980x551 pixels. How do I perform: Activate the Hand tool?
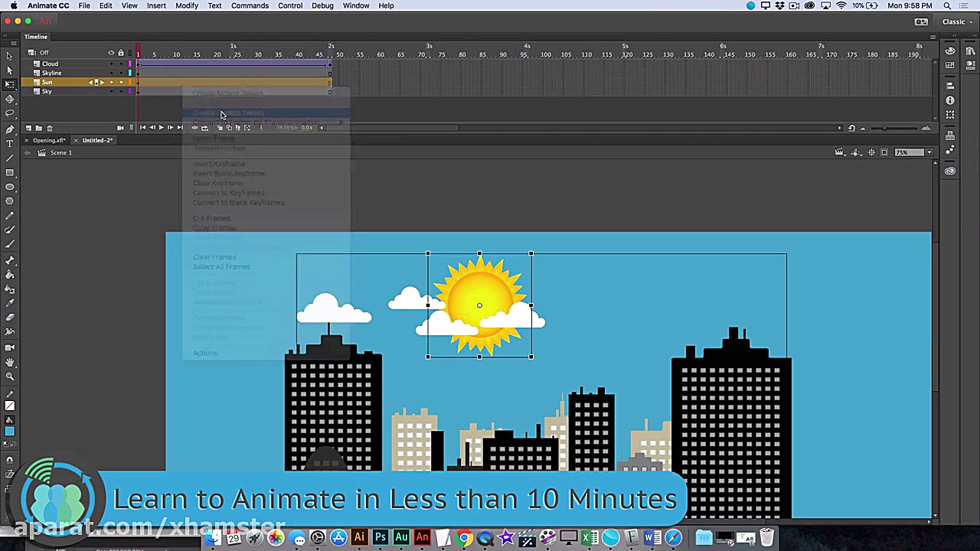click(x=9, y=362)
